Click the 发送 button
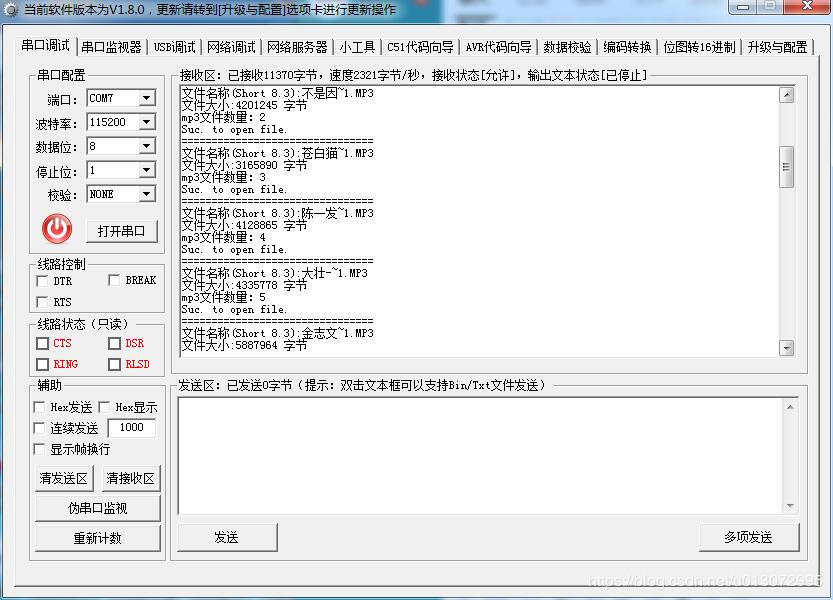Viewport: 833px width, 600px height. [x=227, y=537]
